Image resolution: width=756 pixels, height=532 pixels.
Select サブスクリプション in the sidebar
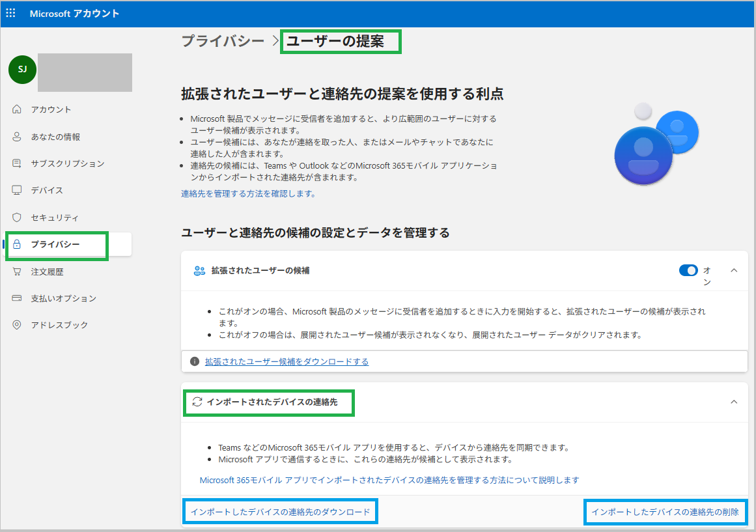pos(68,163)
